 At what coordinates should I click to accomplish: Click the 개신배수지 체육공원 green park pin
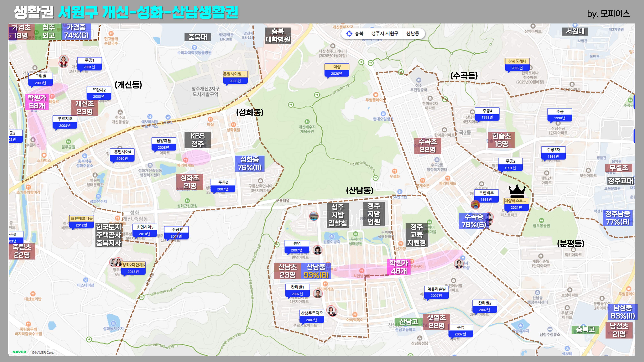click(x=307, y=121)
